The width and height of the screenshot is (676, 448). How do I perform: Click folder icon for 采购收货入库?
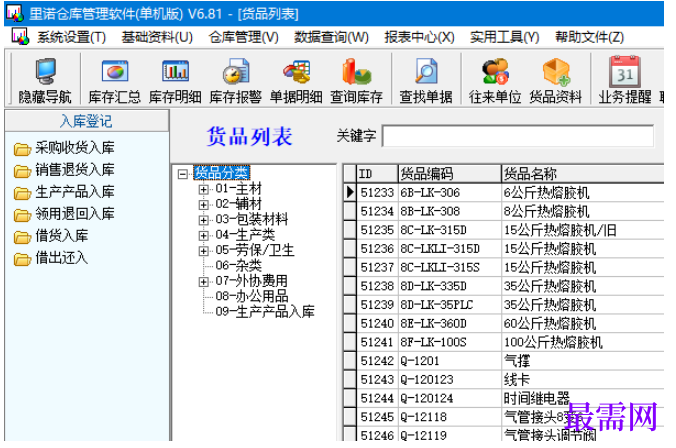coord(22,149)
